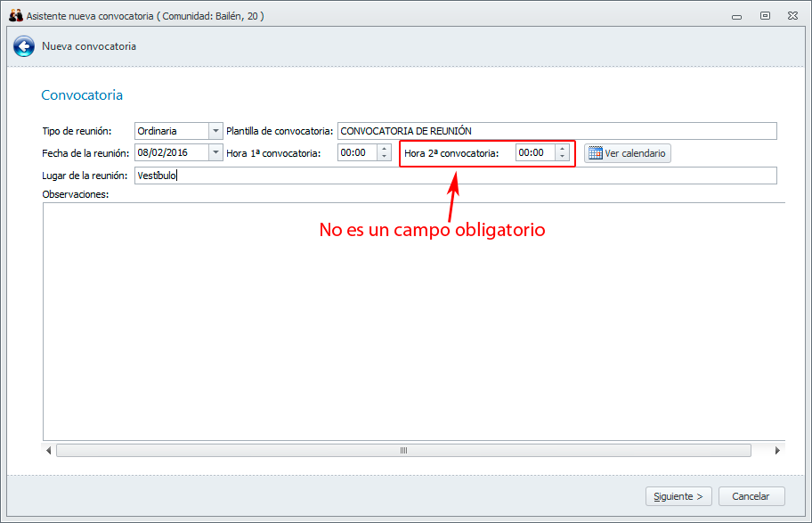Click the Convocatoria heading text

click(82, 95)
